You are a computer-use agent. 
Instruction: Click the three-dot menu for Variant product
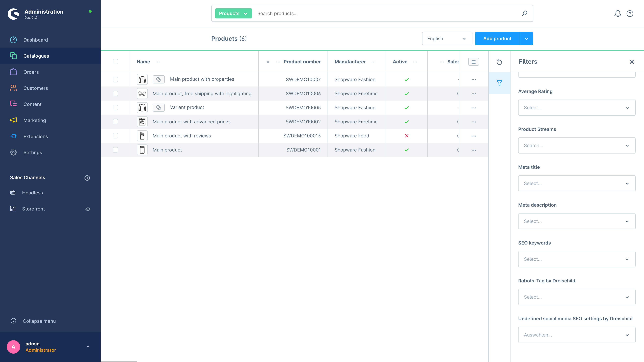coord(474,107)
